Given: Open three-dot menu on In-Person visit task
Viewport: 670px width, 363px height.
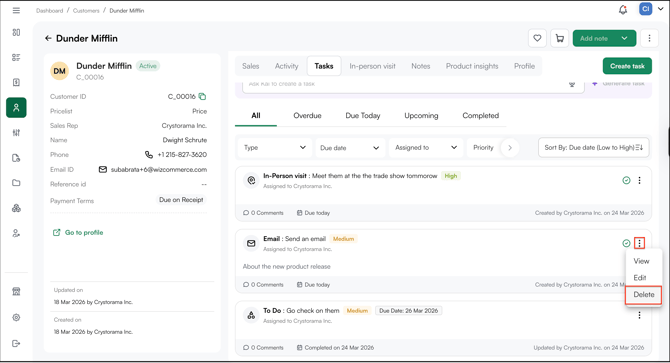Looking at the screenshot, I should click(x=639, y=181).
